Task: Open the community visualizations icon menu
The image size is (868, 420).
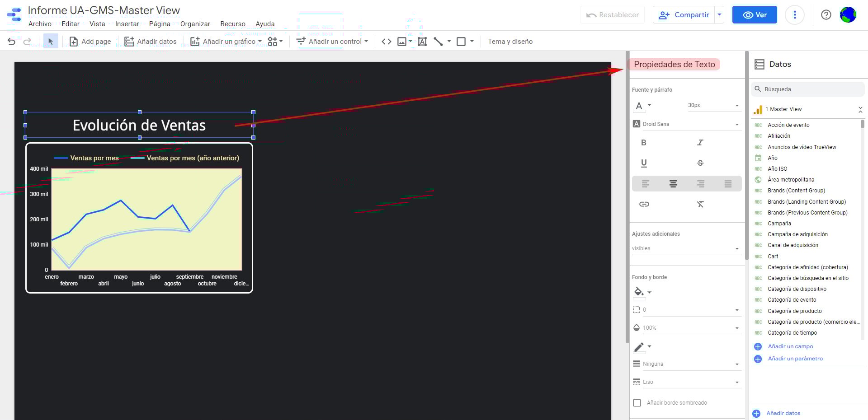Action: tap(275, 42)
